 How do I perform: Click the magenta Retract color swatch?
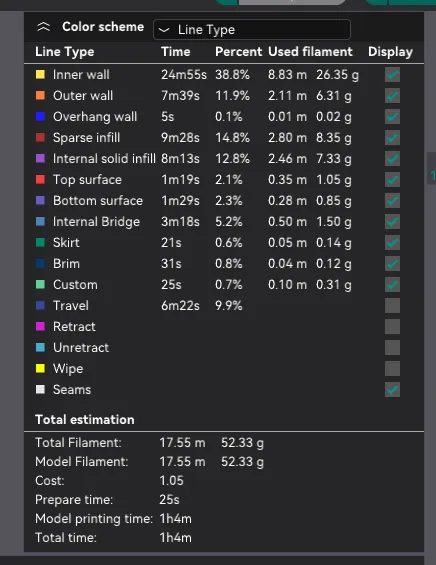pos(40,326)
